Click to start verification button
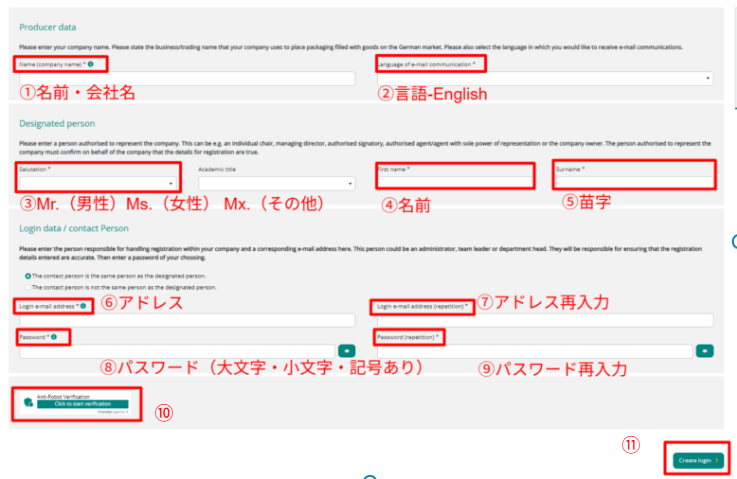737x479 pixels. (85, 404)
